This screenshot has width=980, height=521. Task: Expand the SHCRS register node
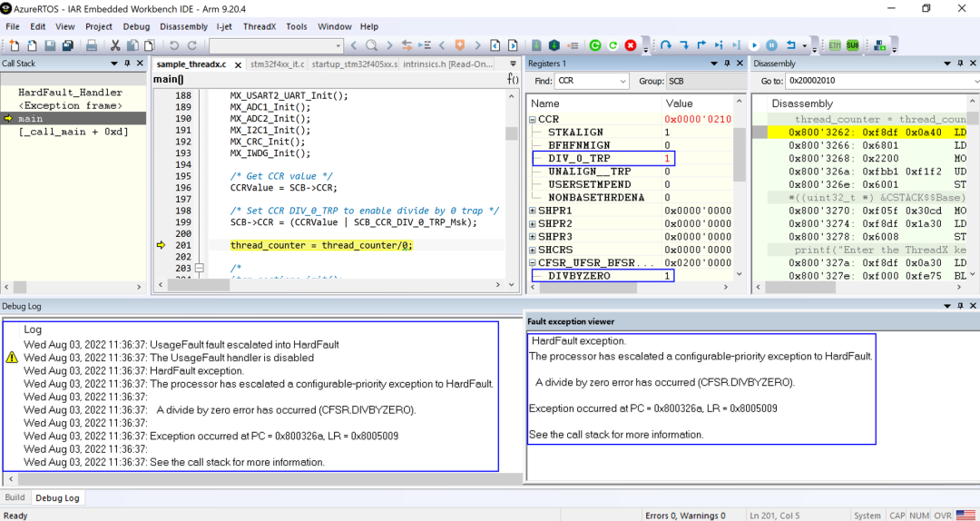point(533,250)
